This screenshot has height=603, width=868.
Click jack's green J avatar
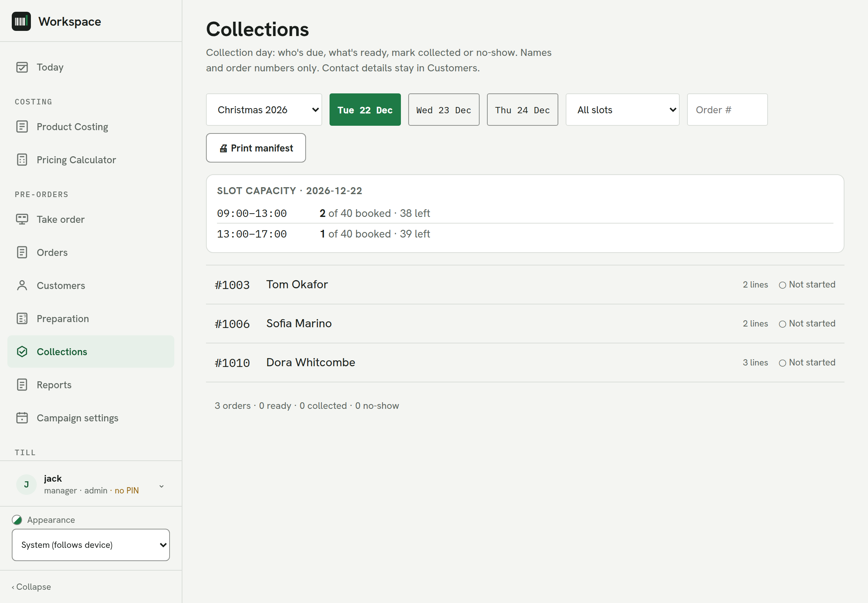pos(26,484)
